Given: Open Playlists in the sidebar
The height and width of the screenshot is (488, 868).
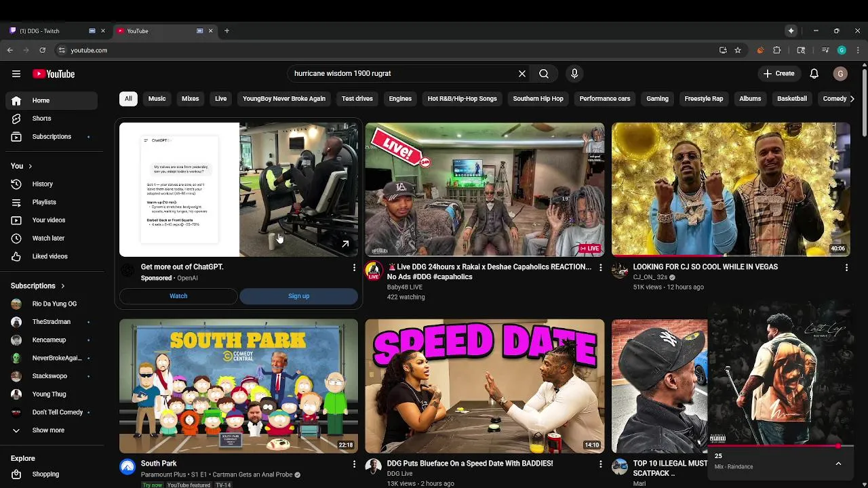Looking at the screenshot, I should [52, 202].
